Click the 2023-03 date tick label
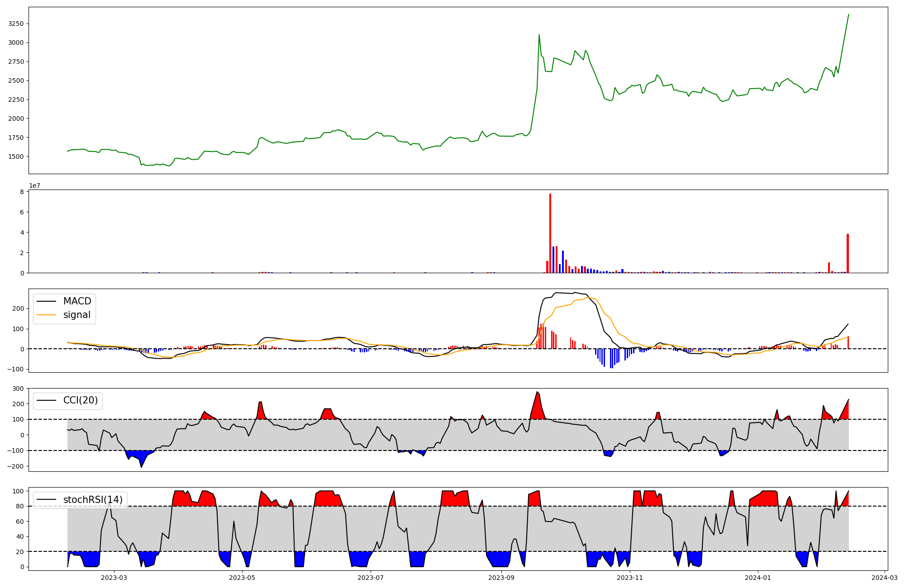 114,578
